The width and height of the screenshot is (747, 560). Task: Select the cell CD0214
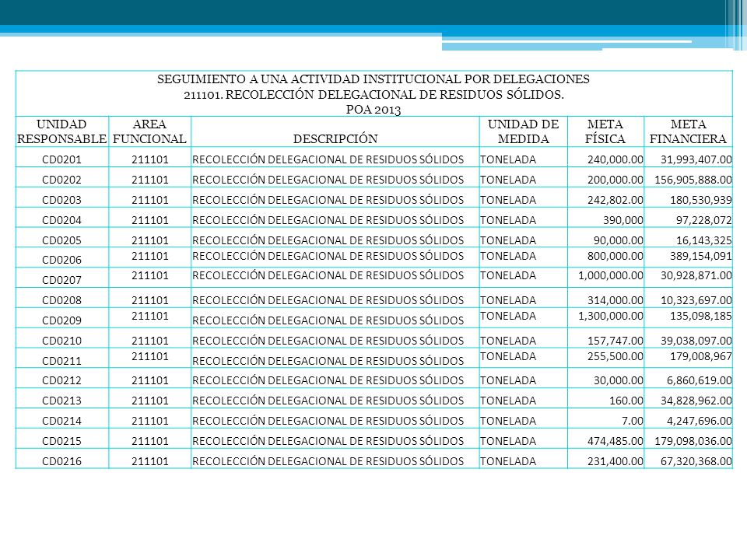(x=62, y=421)
